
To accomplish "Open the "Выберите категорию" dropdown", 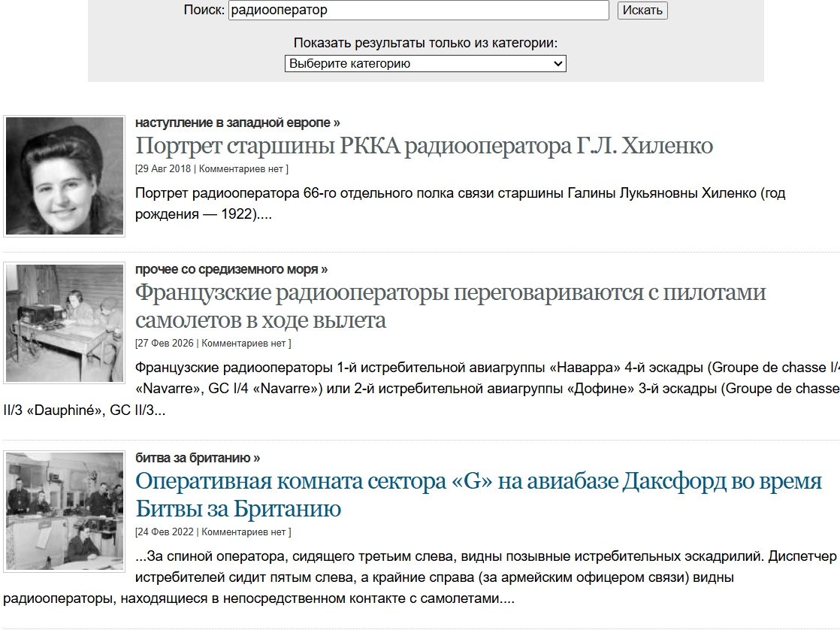I will point(425,64).
